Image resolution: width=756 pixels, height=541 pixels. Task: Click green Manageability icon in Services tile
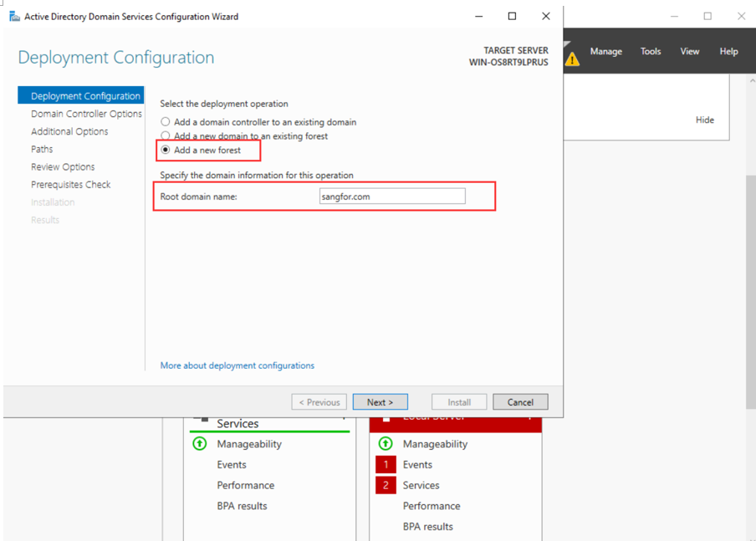point(199,444)
